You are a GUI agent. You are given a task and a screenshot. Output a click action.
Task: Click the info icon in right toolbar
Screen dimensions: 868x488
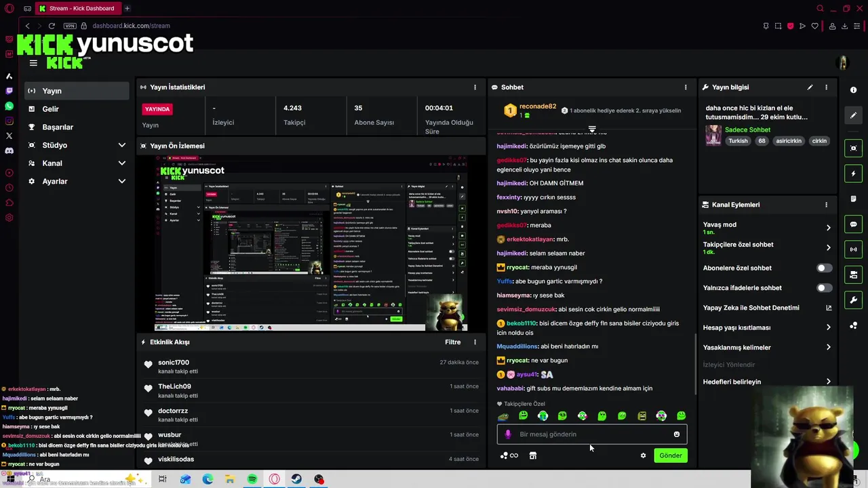coord(853,90)
